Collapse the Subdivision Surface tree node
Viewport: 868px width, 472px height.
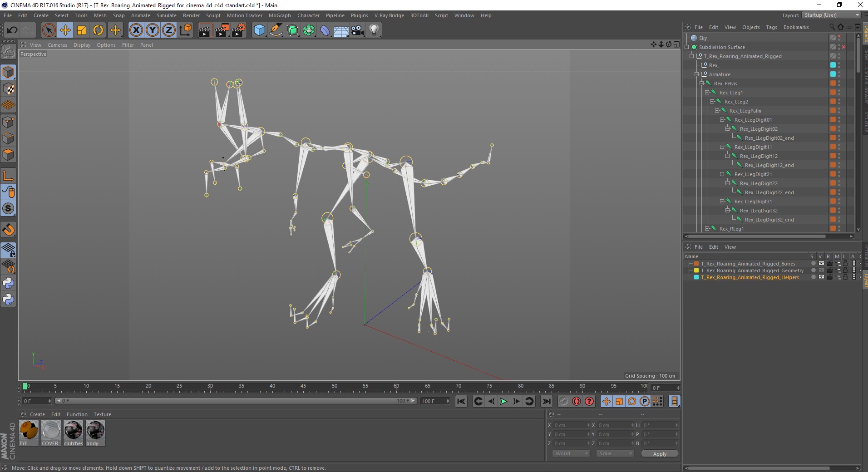pos(687,47)
